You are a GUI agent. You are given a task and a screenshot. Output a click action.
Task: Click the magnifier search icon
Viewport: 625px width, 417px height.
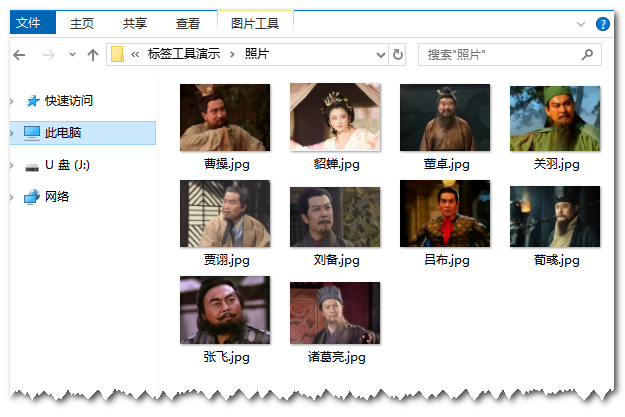(x=587, y=54)
